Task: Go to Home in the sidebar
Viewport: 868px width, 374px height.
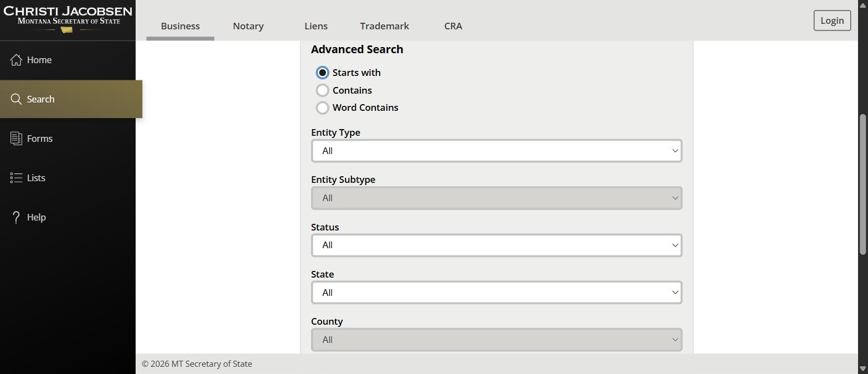Action: coord(68,60)
